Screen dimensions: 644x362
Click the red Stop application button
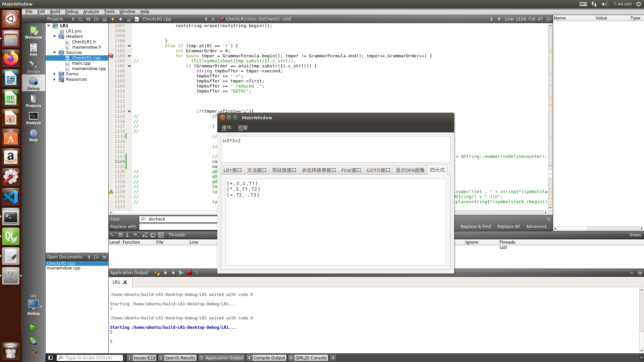point(190,273)
